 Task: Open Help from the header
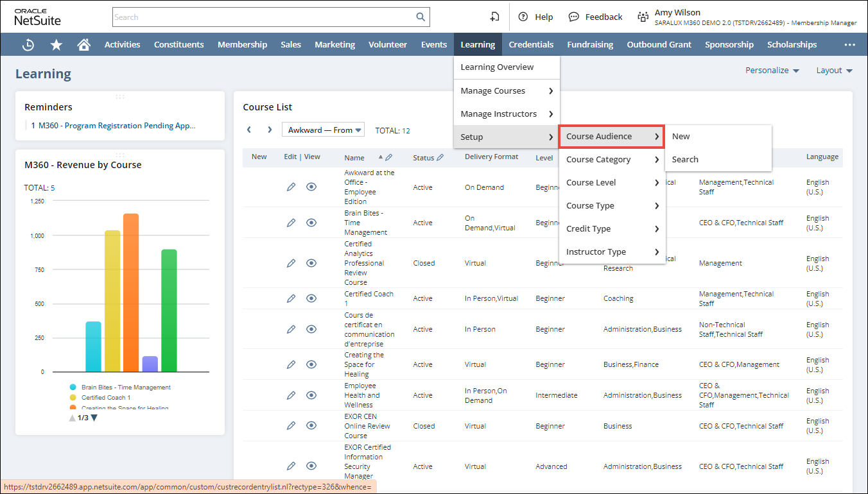point(535,17)
